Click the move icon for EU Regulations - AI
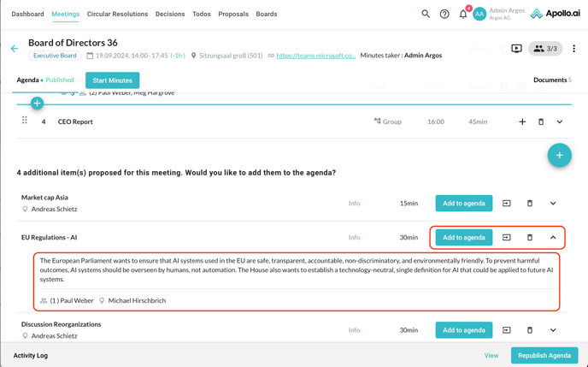 click(507, 238)
